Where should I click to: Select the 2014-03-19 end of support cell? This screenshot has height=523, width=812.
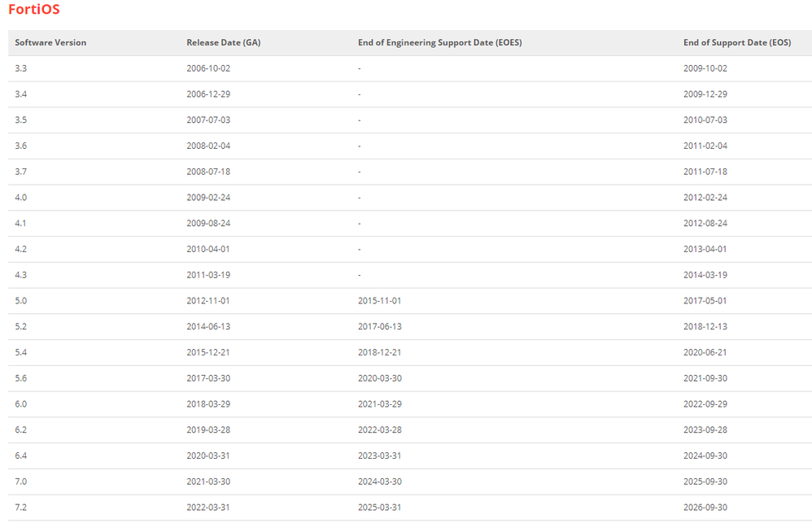pyautogui.click(x=705, y=275)
